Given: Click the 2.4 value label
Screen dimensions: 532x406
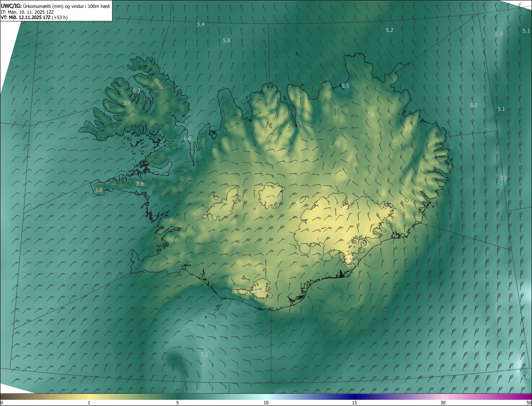Looking at the screenshot, I should 408,128.
